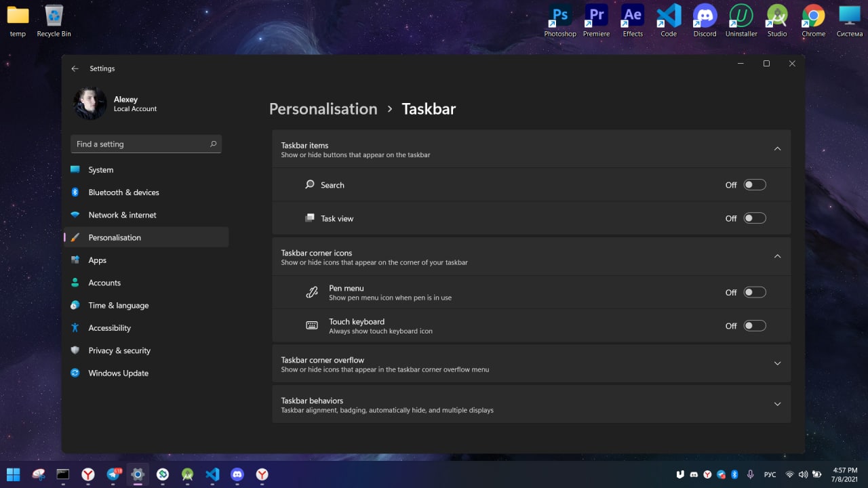Image resolution: width=868 pixels, height=488 pixels.
Task: Click the Touch keyboard row label
Action: (x=357, y=322)
